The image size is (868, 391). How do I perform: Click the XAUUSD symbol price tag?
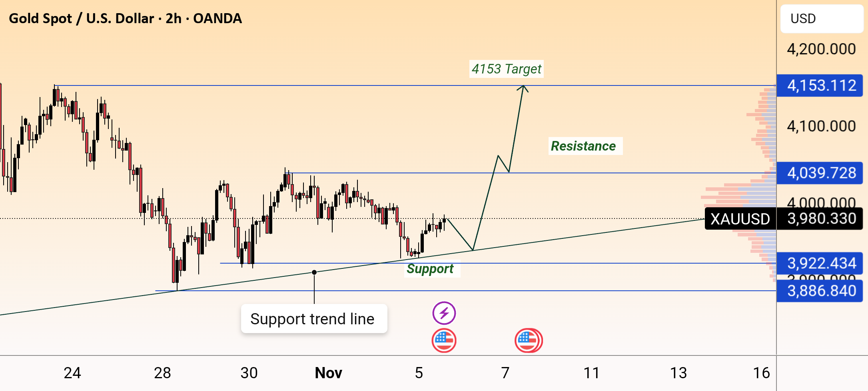(740, 218)
